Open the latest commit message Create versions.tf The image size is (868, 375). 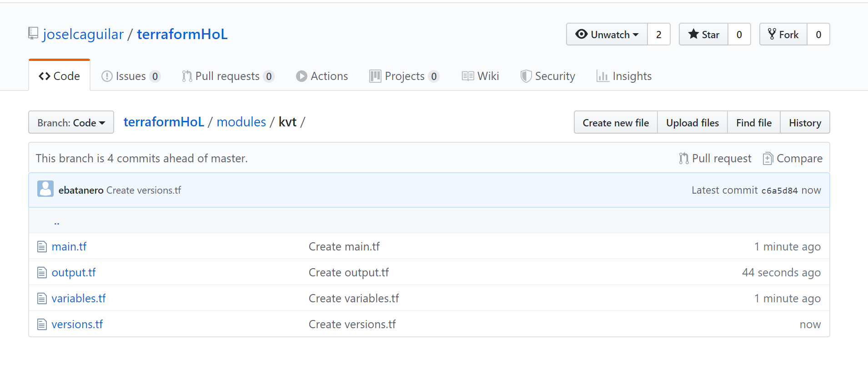tap(144, 190)
